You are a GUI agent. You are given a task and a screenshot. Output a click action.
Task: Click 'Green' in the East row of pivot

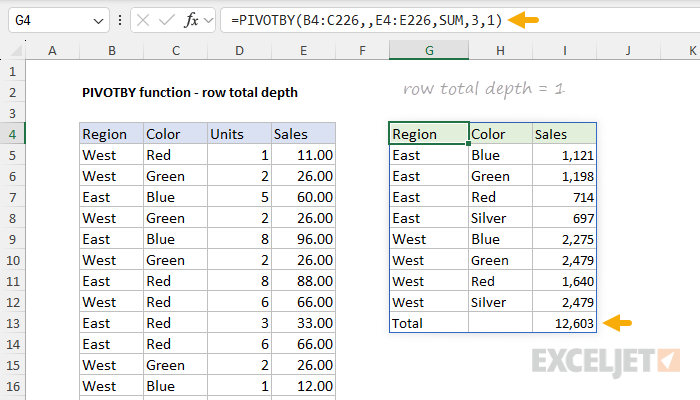point(500,176)
